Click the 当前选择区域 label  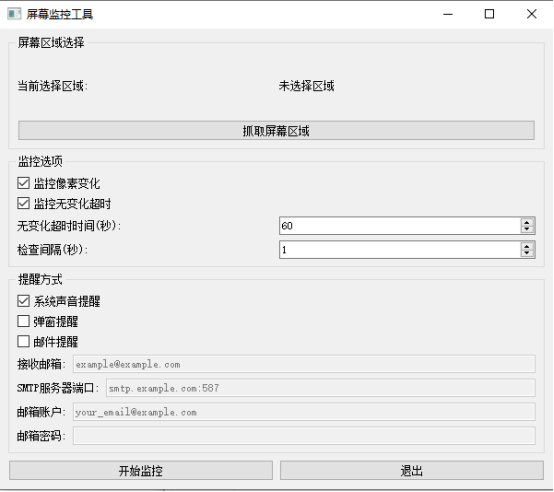coord(52,86)
